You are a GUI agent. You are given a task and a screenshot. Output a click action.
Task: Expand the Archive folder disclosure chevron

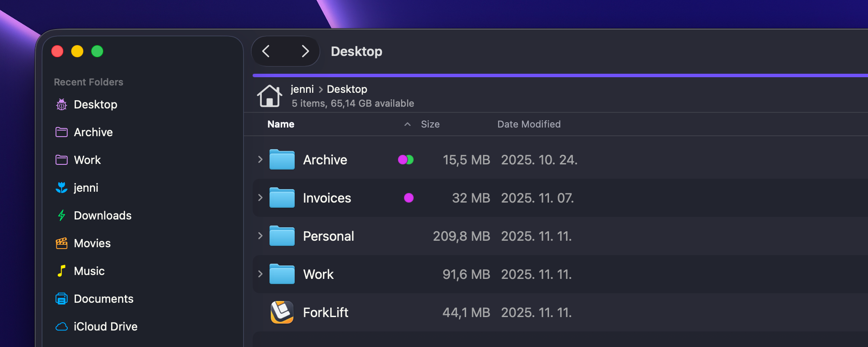click(x=260, y=160)
